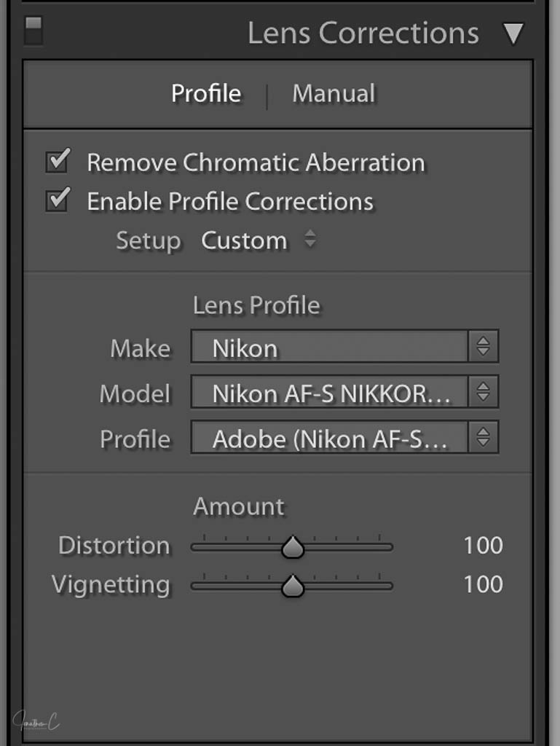Open the Setup Custom dropdown

(x=244, y=241)
